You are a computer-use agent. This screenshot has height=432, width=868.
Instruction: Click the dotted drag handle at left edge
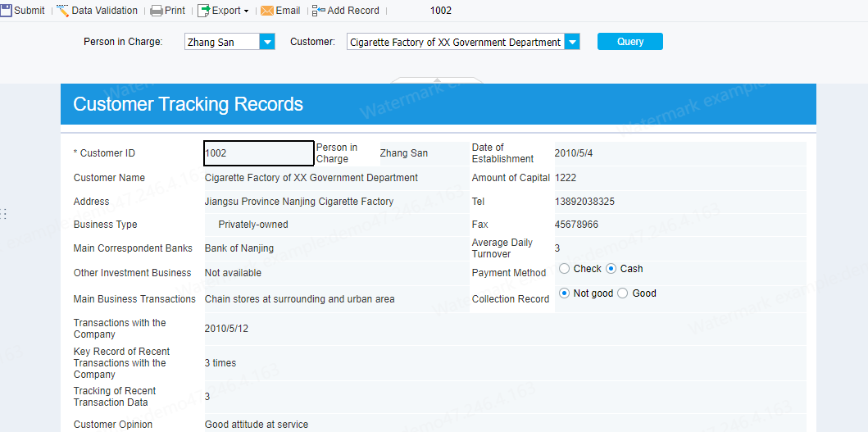[3, 214]
